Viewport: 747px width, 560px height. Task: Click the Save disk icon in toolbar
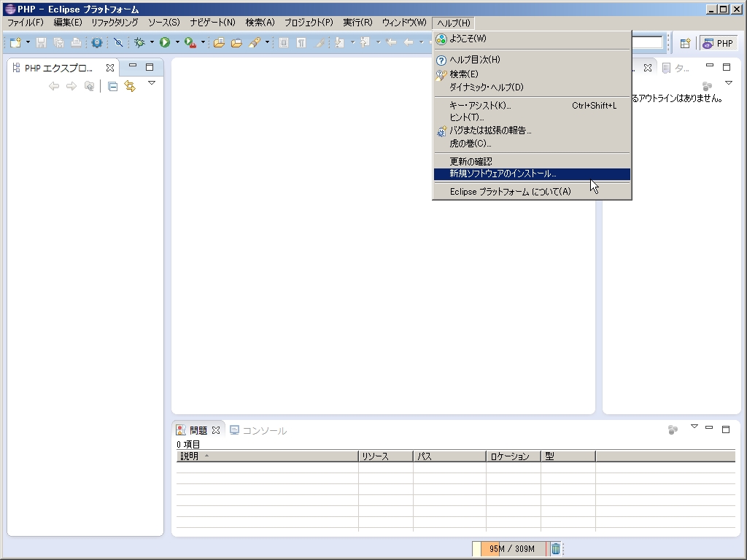point(41,43)
